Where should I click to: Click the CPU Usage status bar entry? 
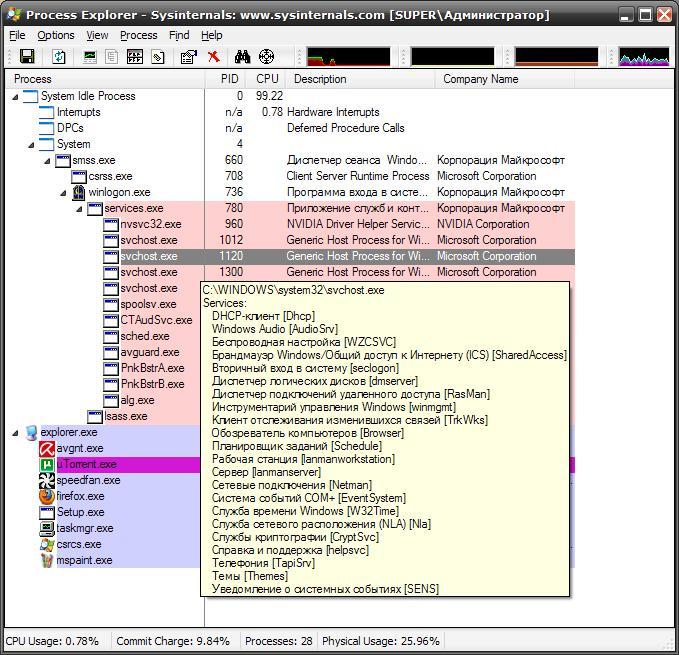pos(52,641)
